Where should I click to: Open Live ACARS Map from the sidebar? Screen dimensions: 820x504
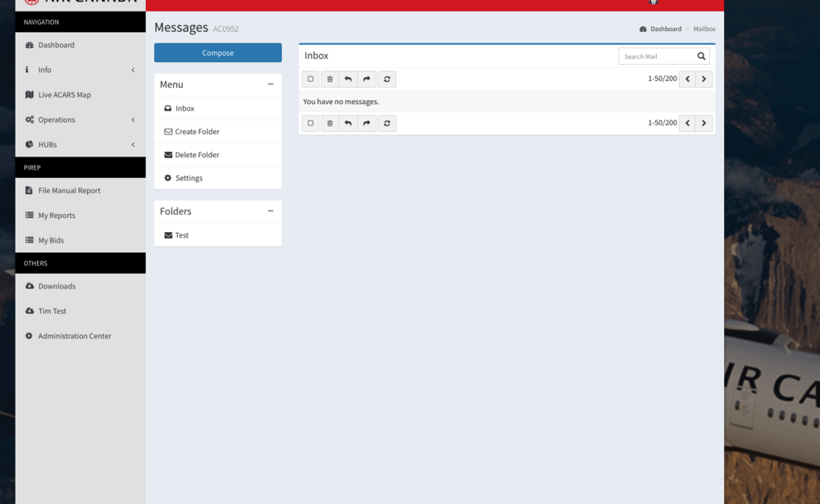point(64,95)
